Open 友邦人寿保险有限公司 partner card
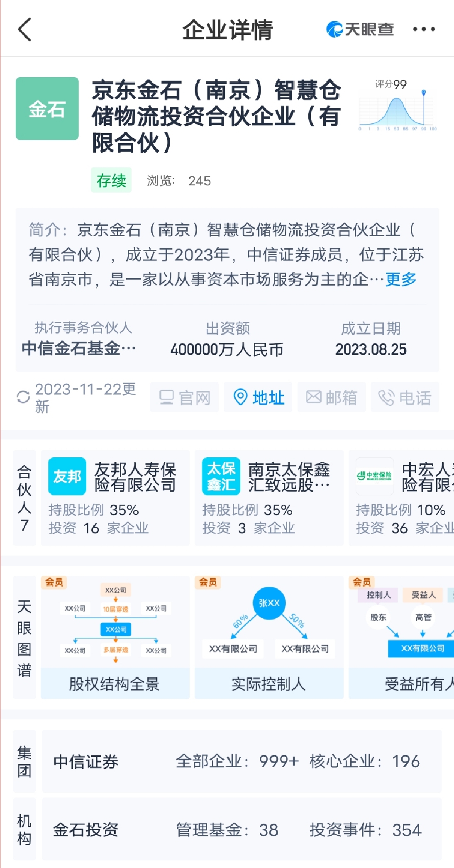Screen dimensions: 454x868 [115, 498]
